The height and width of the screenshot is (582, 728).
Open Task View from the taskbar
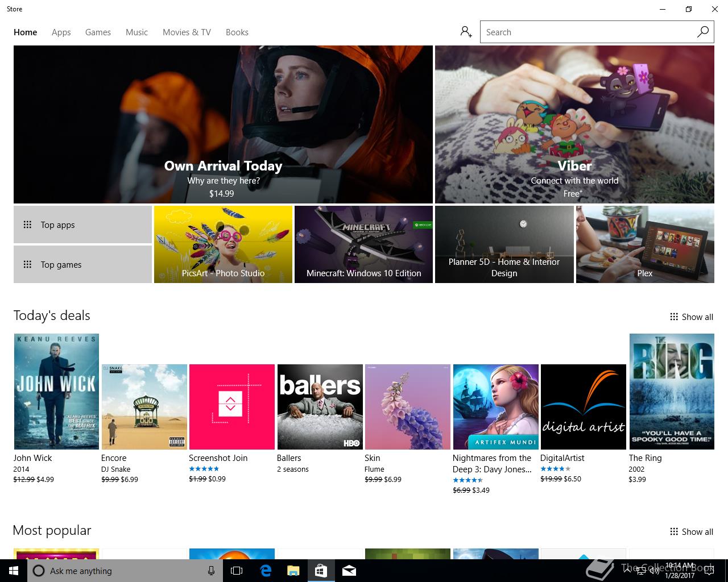pyautogui.click(x=237, y=571)
